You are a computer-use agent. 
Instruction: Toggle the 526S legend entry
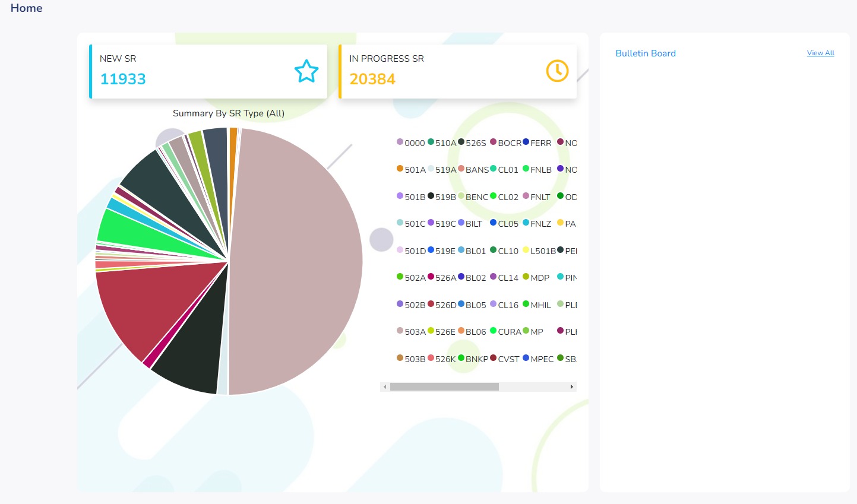[x=472, y=142]
